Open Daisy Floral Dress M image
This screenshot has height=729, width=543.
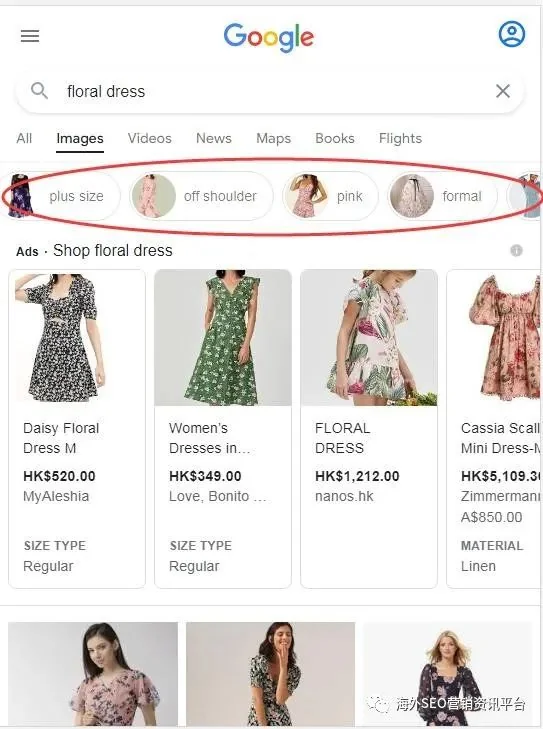pos(77,338)
